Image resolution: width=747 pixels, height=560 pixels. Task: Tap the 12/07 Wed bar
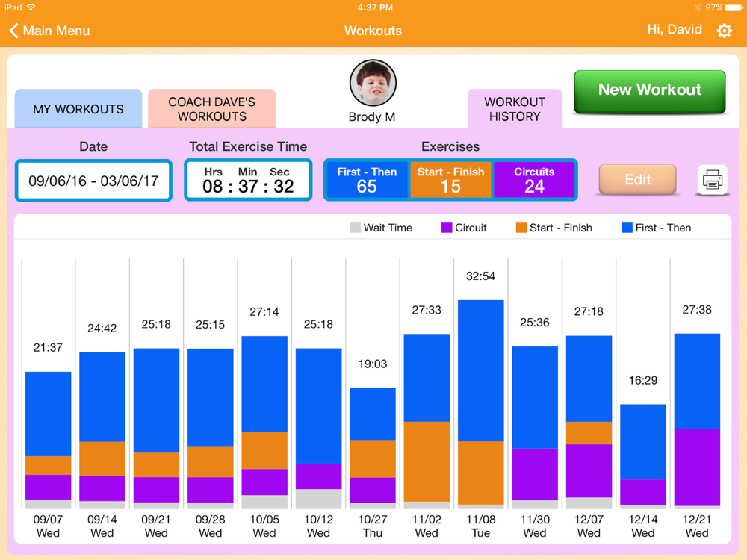coord(589,422)
